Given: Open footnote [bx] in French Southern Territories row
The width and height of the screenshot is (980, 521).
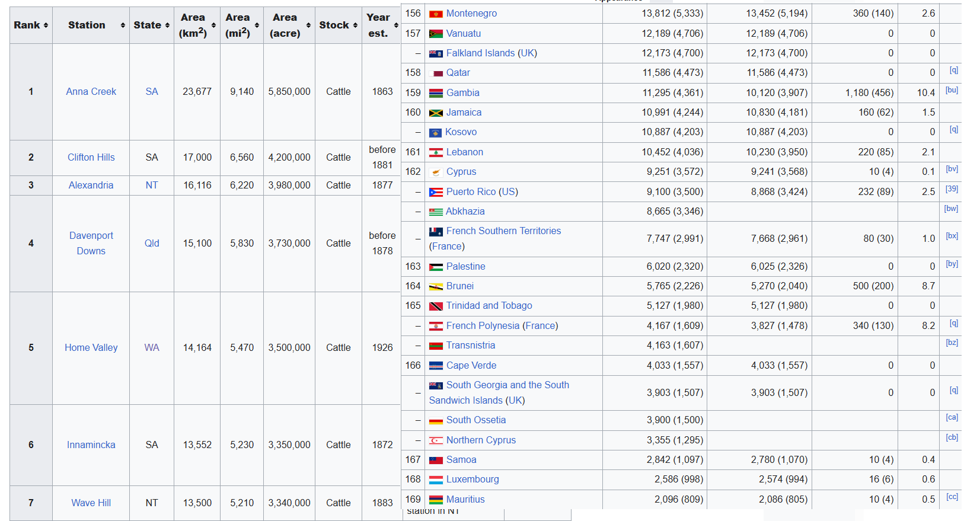Looking at the screenshot, I should tap(952, 236).
